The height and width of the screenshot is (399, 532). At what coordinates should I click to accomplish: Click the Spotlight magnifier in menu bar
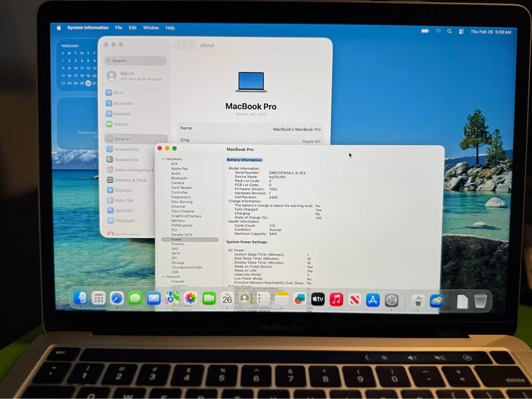click(x=449, y=32)
